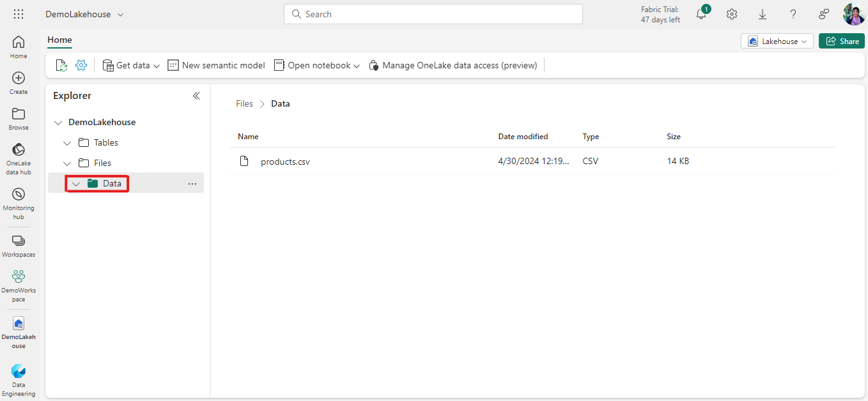
Task: Open OneLake data hub
Action: pyautogui.click(x=19, y=159)
